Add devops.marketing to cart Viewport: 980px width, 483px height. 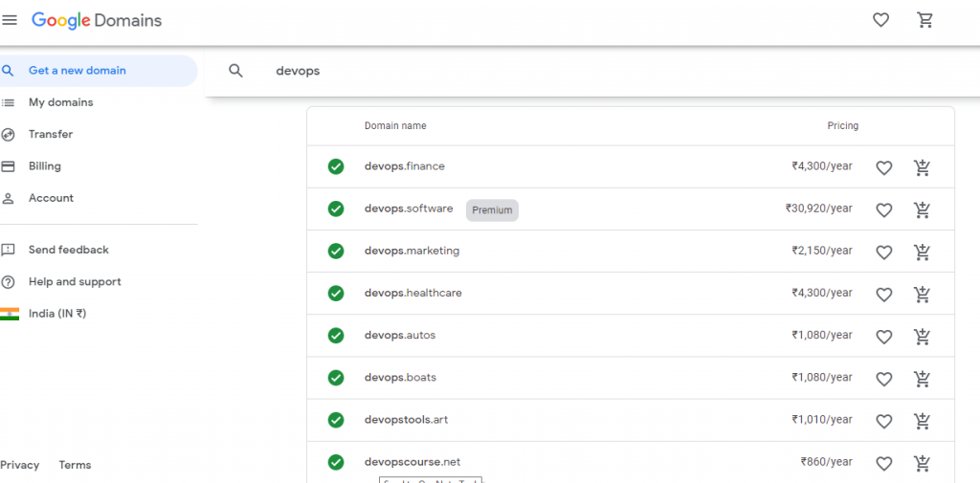[x=922, y=252]
